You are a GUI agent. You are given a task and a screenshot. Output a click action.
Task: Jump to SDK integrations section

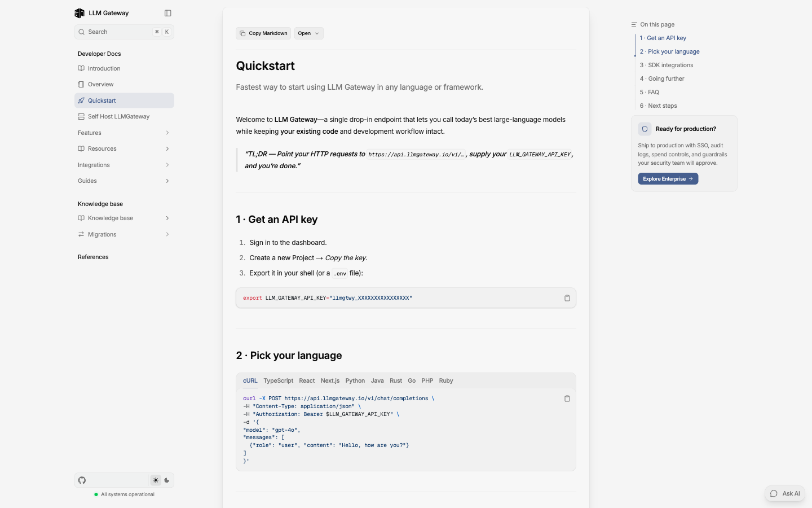pyautogui.click(x=667, y=65)
